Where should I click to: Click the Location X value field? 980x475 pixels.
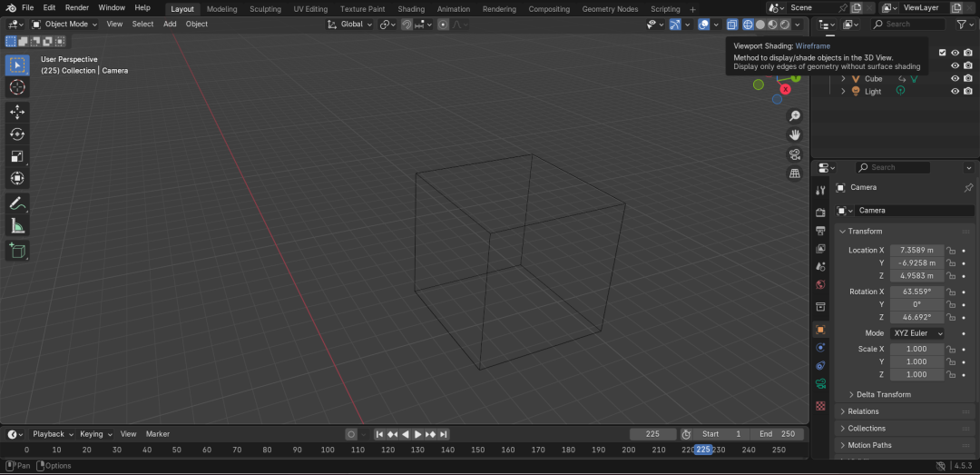[916, 251]
